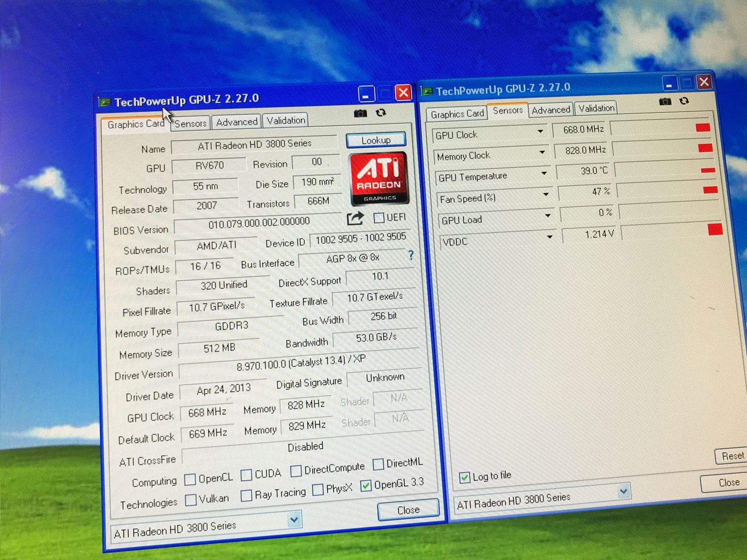Click the Bus Interface question mark
This screenshot has height=560, width=747.
point(411,255)
